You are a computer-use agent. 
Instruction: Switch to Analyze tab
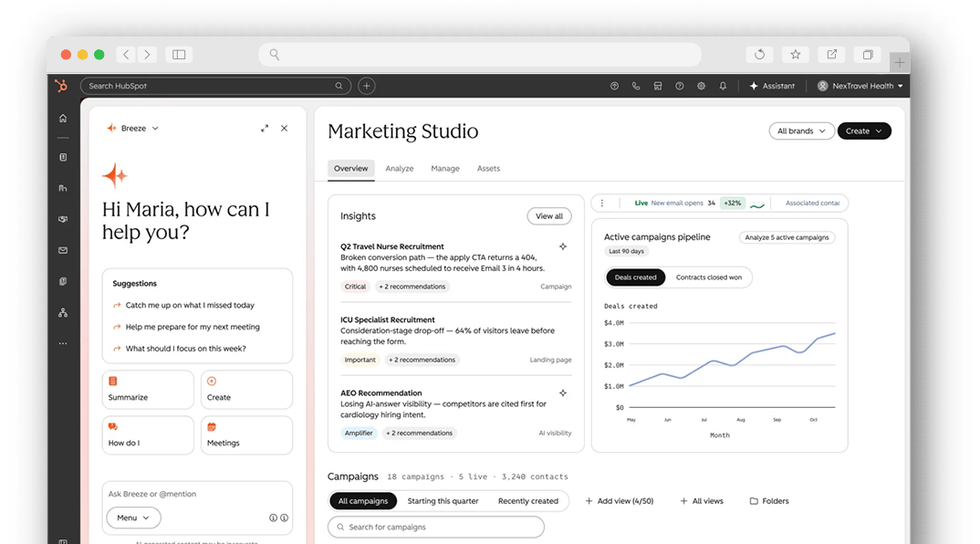pyautogui.click(x=400, y=169)
